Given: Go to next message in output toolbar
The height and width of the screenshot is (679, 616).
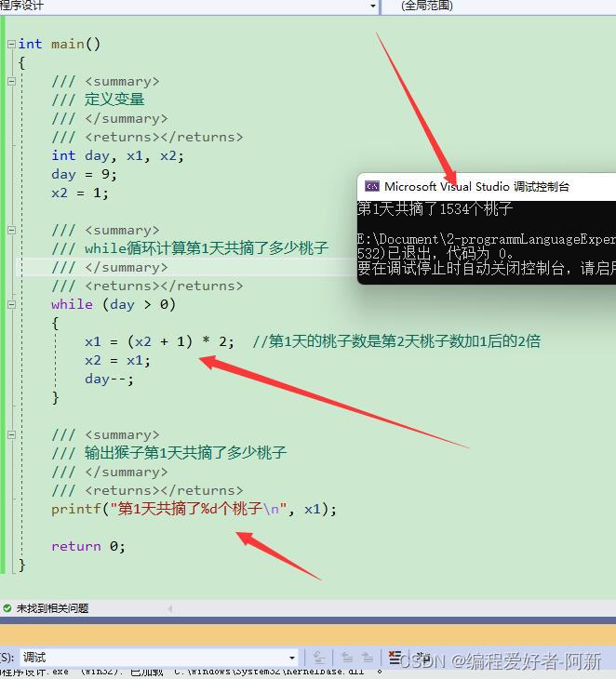Looking at the screenshot, I should point(368,658).
